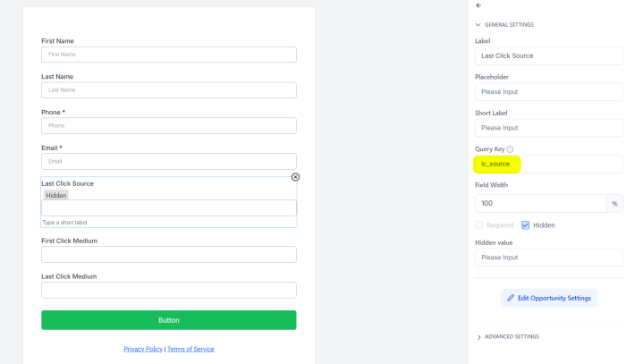Uncheck the Hidden checkbox
The height and width of the screenshot is (364, 626).
[x=526, y=225]
